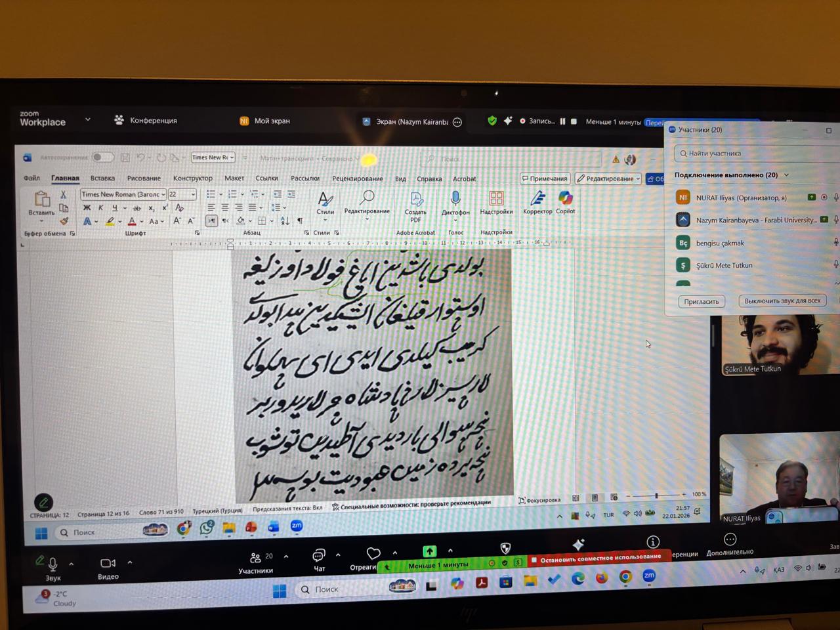Viewport: 840px width, 630px height.
Task: Expand the font size 22 dropdown
Action: 193,194
